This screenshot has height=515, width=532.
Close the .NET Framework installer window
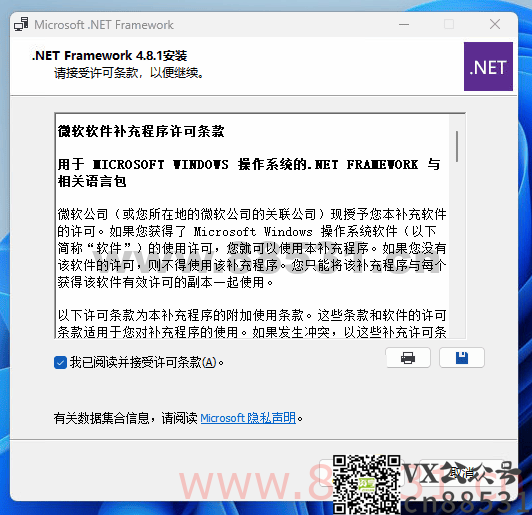495,24
